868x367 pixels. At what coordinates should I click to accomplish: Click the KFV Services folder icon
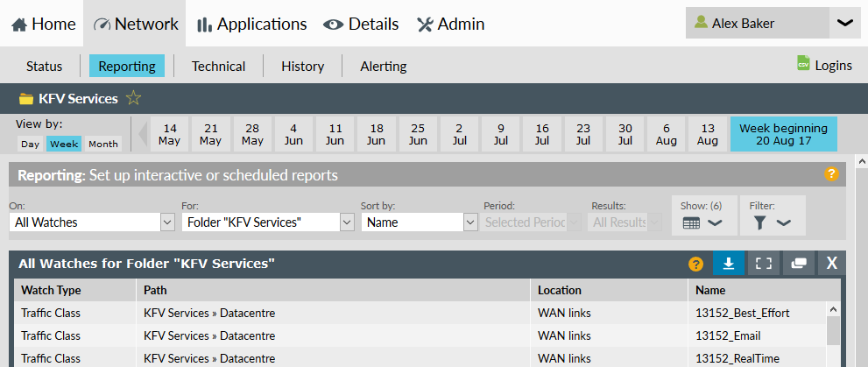pyautogui.click(x=26, y=99)
